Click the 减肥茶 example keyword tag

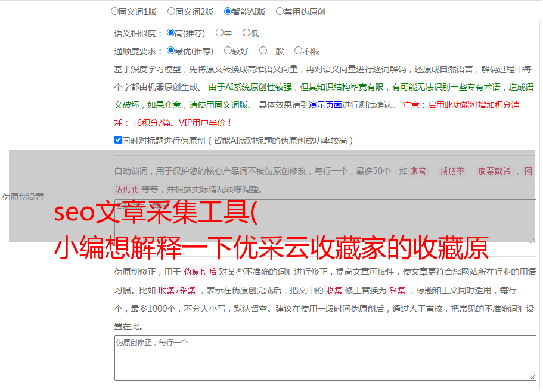point(452,171)
